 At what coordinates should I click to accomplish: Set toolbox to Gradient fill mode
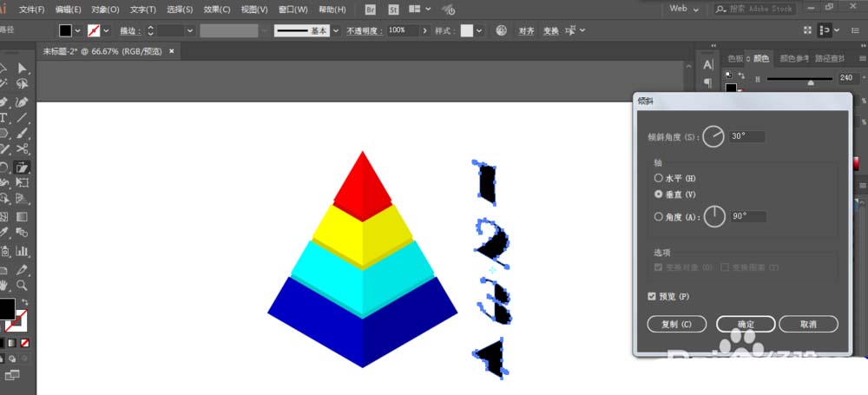12,344
